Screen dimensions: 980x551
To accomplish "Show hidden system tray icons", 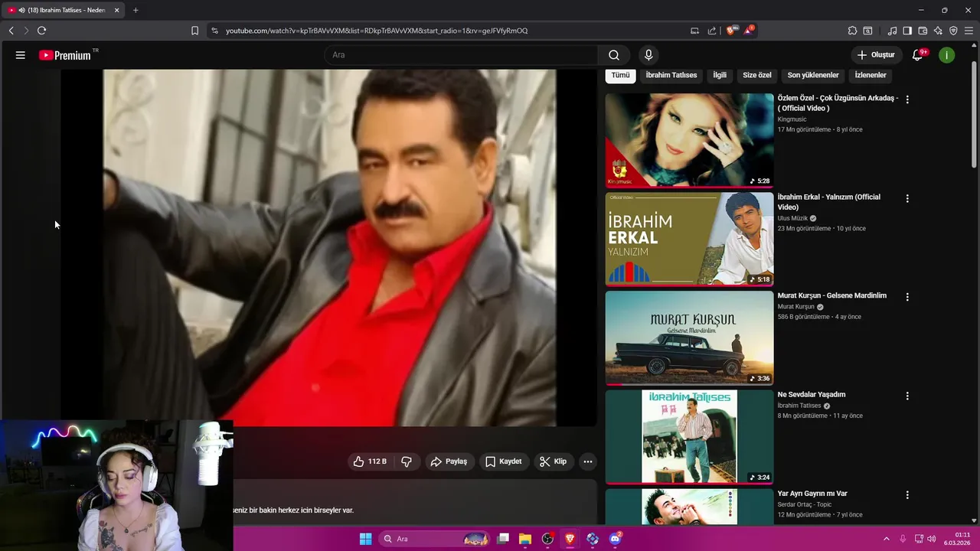I will [x=887, y=539].
